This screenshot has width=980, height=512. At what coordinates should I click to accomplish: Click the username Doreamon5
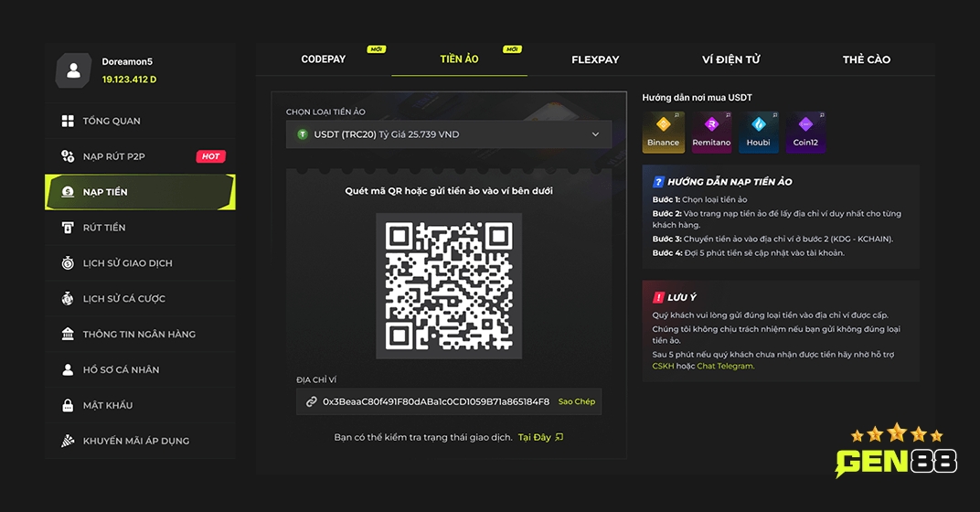(127, 61)
